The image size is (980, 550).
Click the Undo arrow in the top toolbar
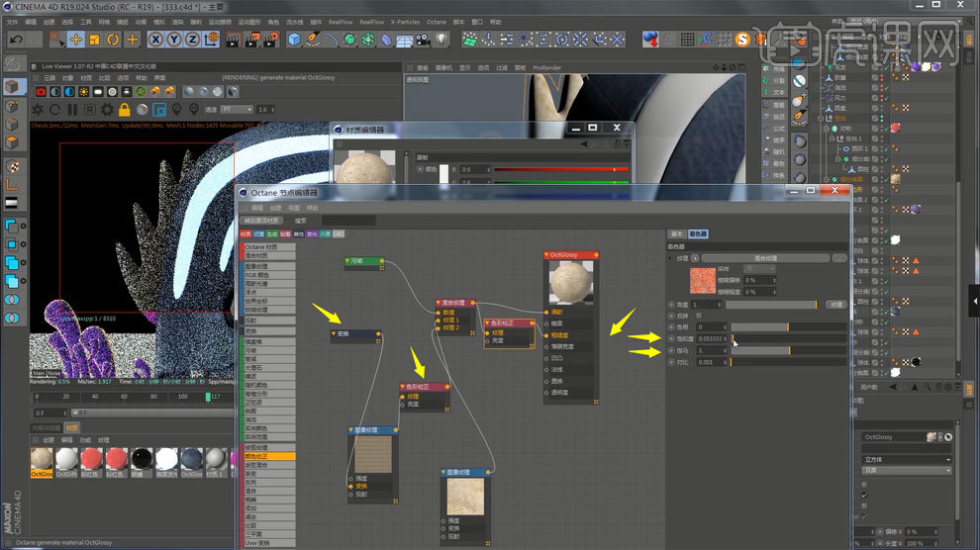17,40
